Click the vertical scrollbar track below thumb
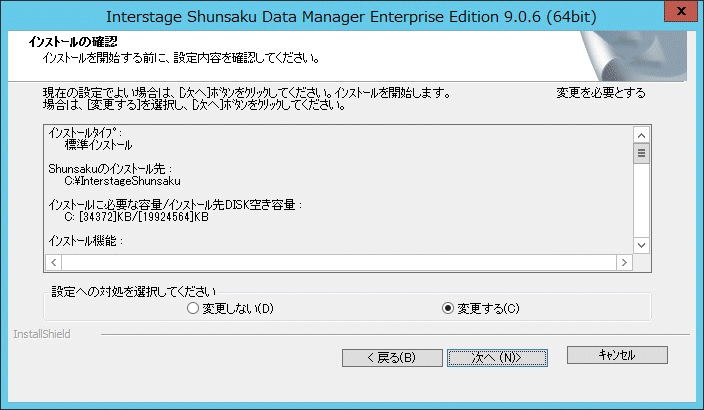704x410 pixels. [642, 200]
